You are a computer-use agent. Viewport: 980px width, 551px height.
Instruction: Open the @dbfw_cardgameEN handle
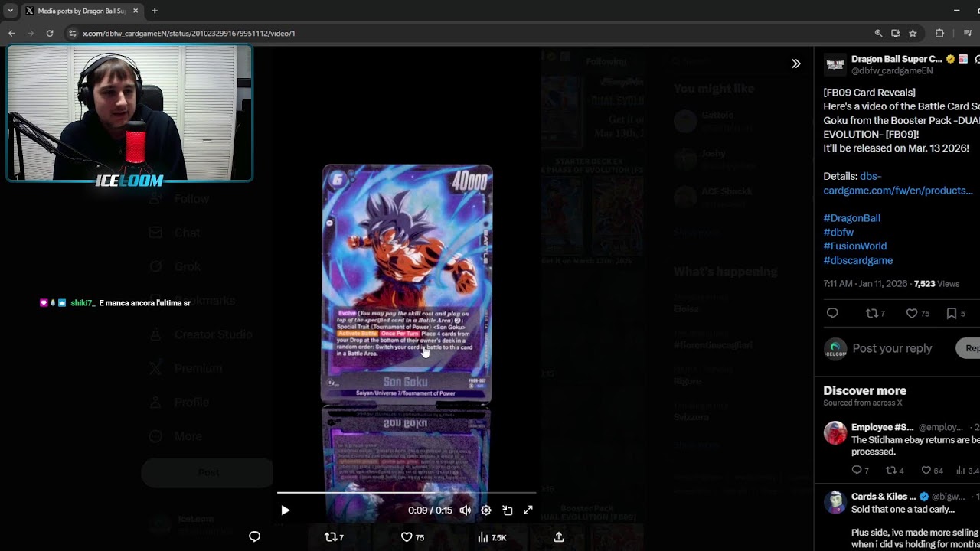point(892,70)
